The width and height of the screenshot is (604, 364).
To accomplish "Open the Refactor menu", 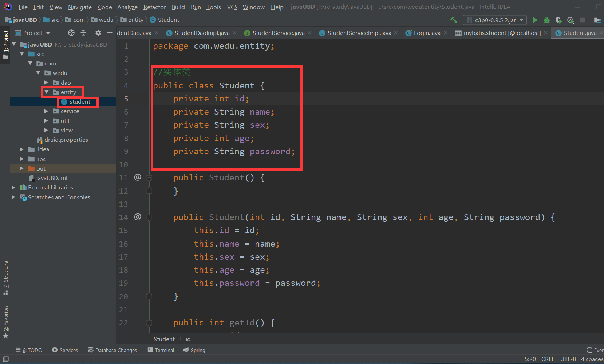I will [154, 7].
